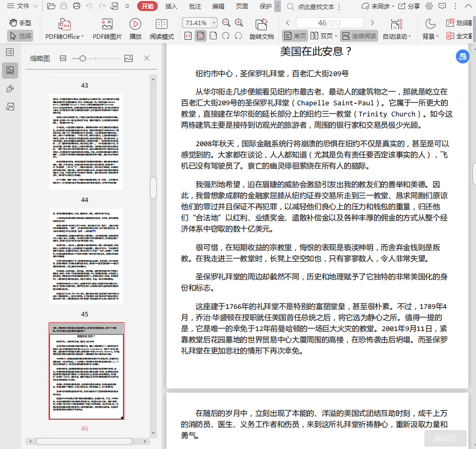Open search options via dots beside search

click(x=339, y=7)
